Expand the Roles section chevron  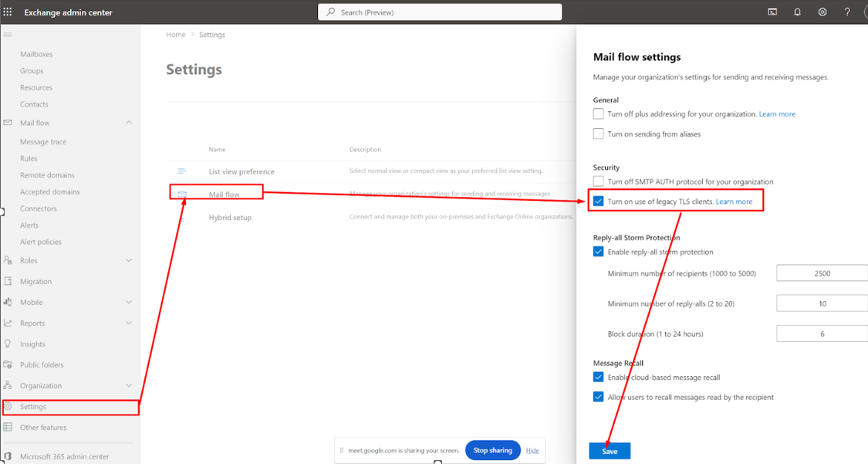click(128, 260)
